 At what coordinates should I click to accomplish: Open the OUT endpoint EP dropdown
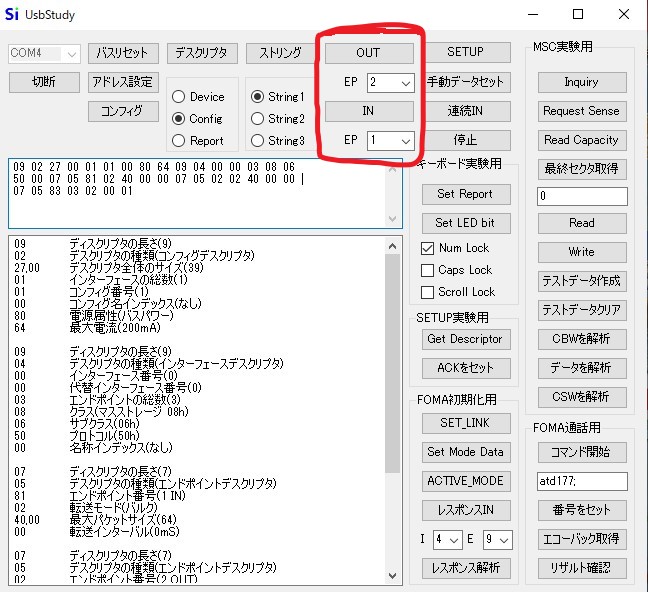pos(390,82)
